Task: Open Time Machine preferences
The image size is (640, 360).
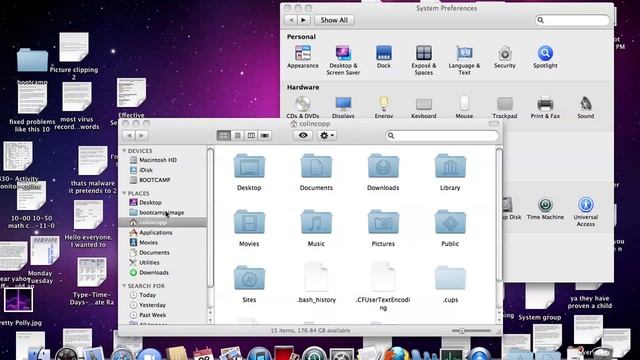Action: click(545, 209)
